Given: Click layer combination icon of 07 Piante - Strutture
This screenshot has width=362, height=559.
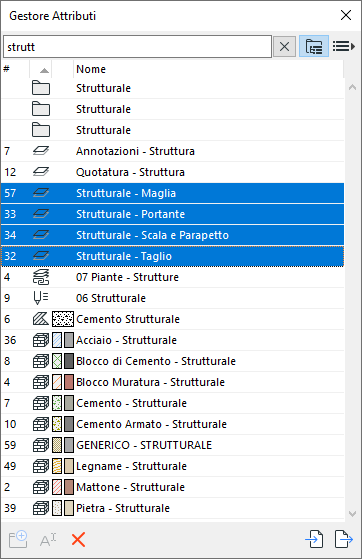Looking at the screenshot, I should pyautogui.click(x=41, y=277).
